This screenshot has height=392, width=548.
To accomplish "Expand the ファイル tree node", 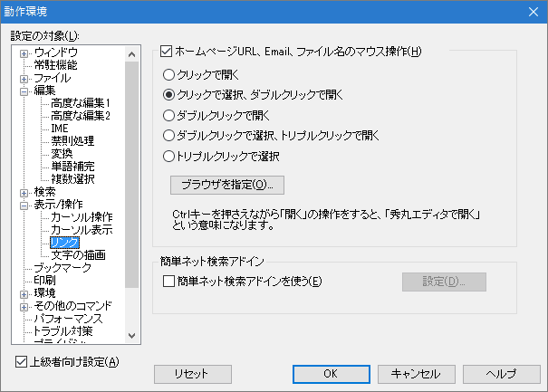I will click(24, 78).
